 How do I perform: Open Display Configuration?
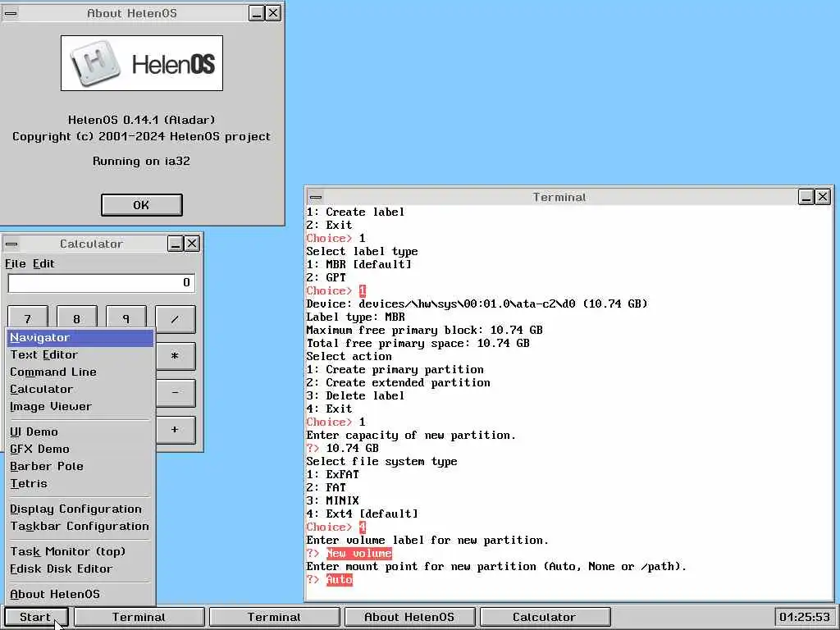point(80,509)
